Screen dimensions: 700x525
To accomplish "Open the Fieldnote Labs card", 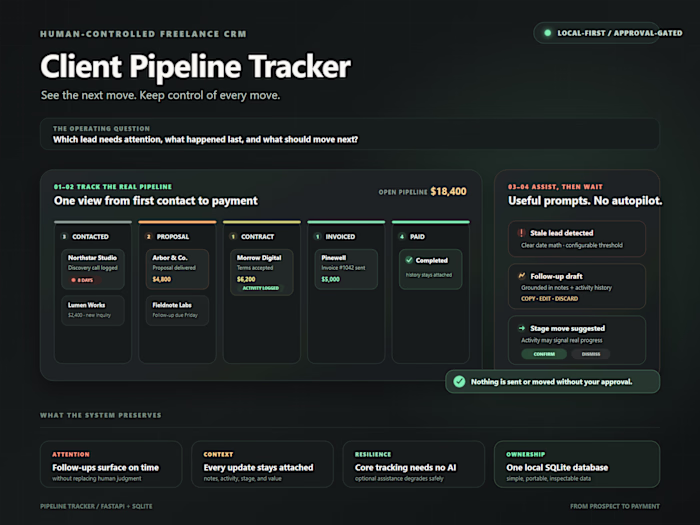I will coord(177,310).
